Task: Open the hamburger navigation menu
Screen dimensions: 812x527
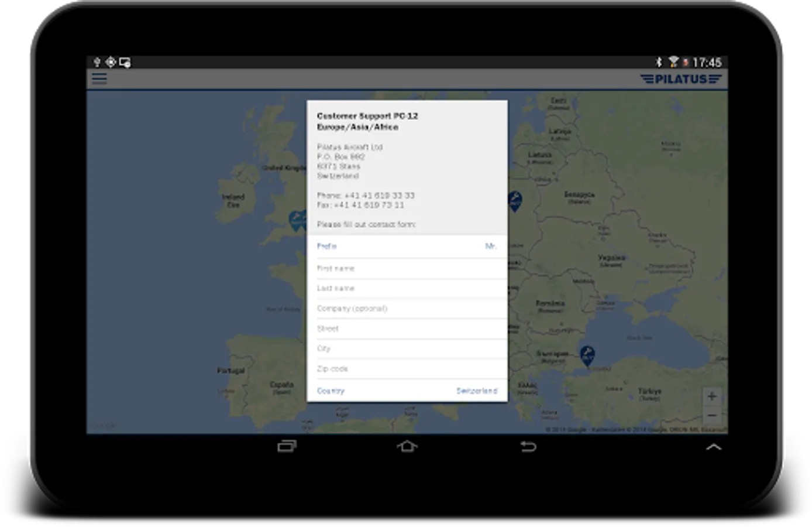Action: tap(99, 78)
